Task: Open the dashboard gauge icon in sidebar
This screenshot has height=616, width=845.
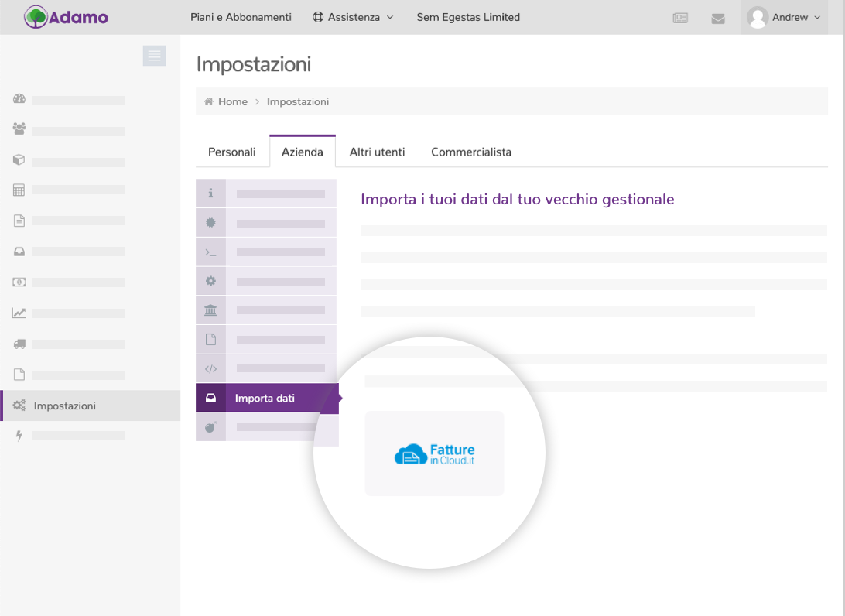Action: coord(19,98)
